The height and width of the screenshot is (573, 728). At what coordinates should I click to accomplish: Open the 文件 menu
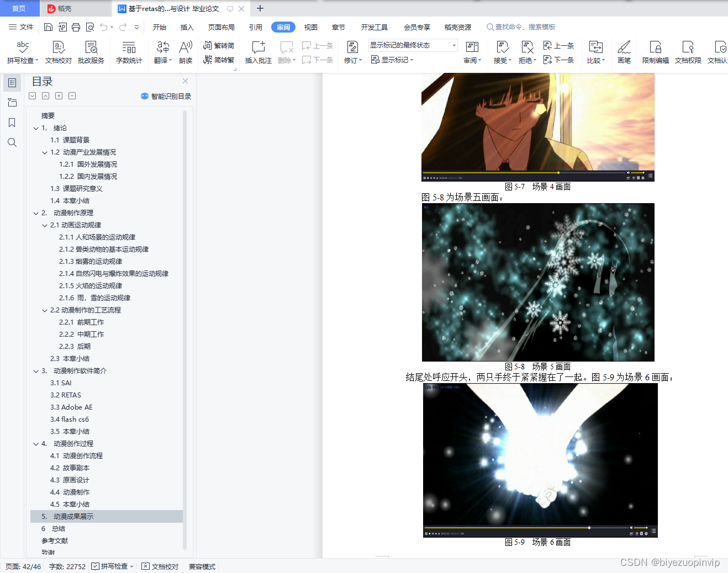tap(21, 27)
